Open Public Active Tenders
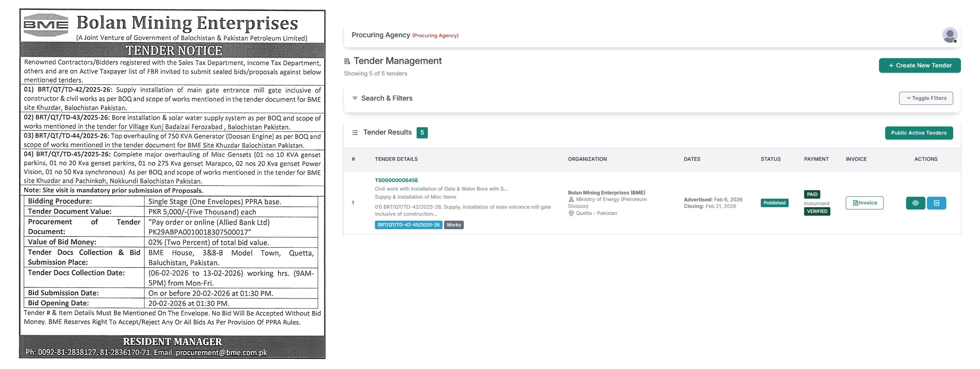Viewport: 980px width, 369px height. 919,133
